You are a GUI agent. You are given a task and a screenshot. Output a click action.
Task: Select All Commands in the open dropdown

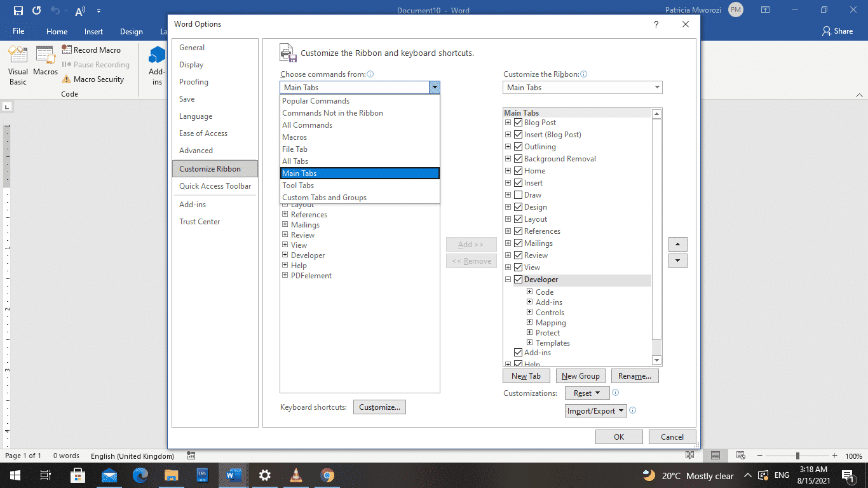pyautogui.click(x=307, y=125)
